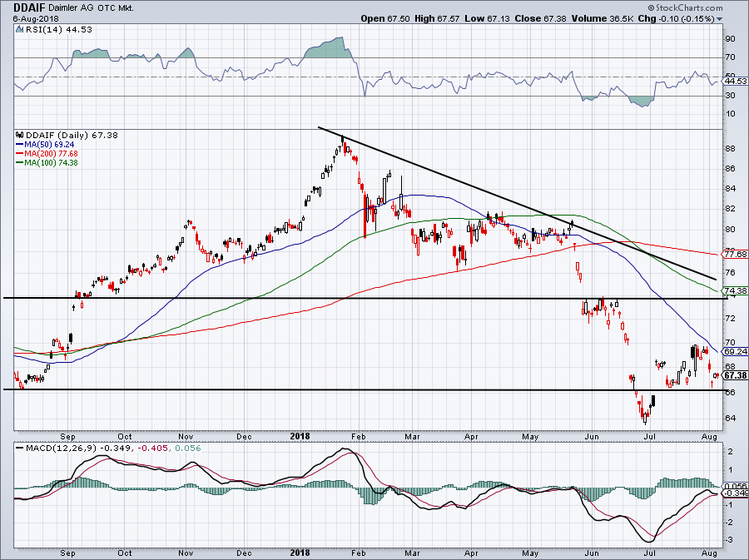Click the 'MA(200) 77.68' legend text
Image resolution: width=749 pixels, height=560 pixels.
point(51,154)
